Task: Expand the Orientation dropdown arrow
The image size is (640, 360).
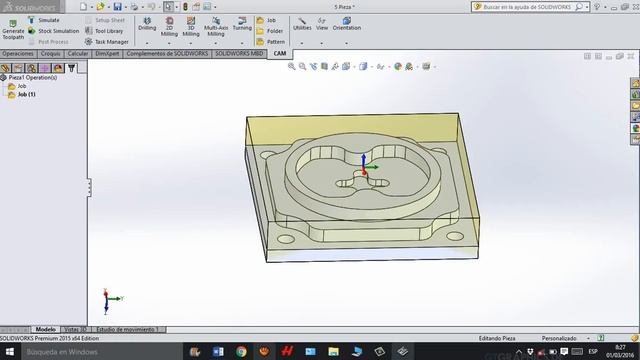Action: pos(347,43)
